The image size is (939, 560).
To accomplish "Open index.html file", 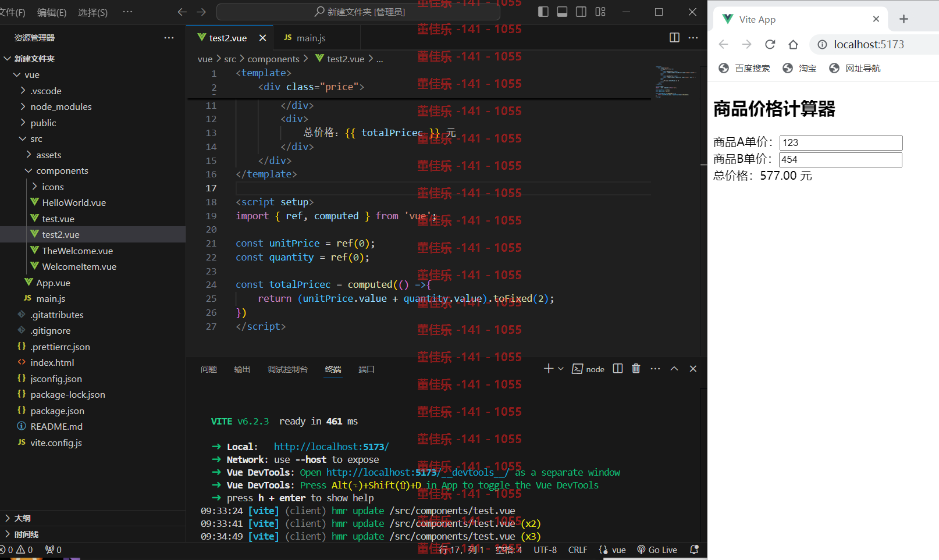I will click(93, 363).
